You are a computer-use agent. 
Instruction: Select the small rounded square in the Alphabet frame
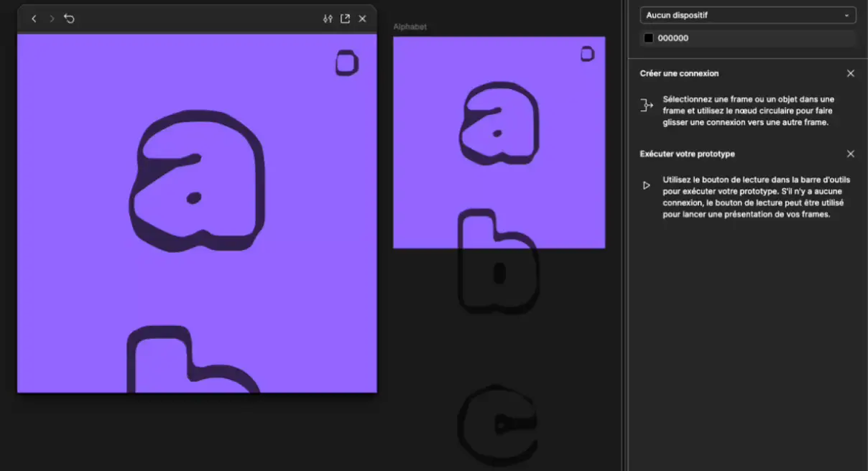(x=587, y=54)
